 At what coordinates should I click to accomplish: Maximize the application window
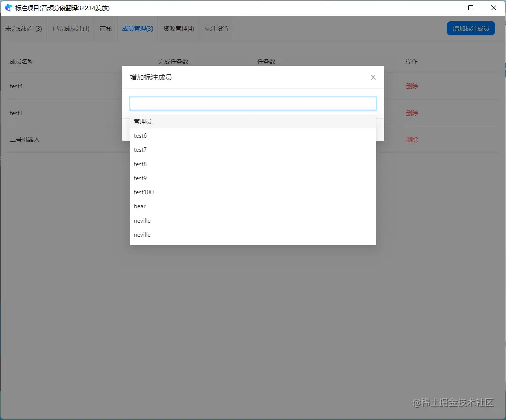[x=471, y=8]
